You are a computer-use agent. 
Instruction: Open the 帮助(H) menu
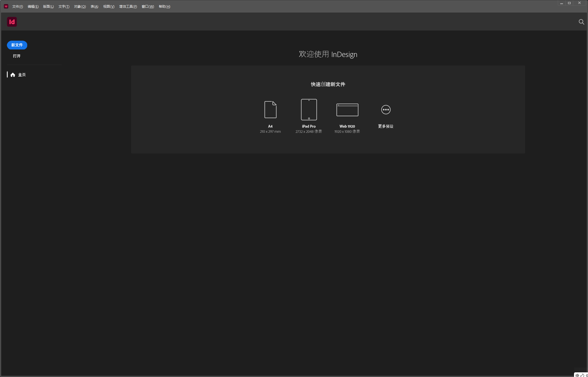[x=165, y=7]
